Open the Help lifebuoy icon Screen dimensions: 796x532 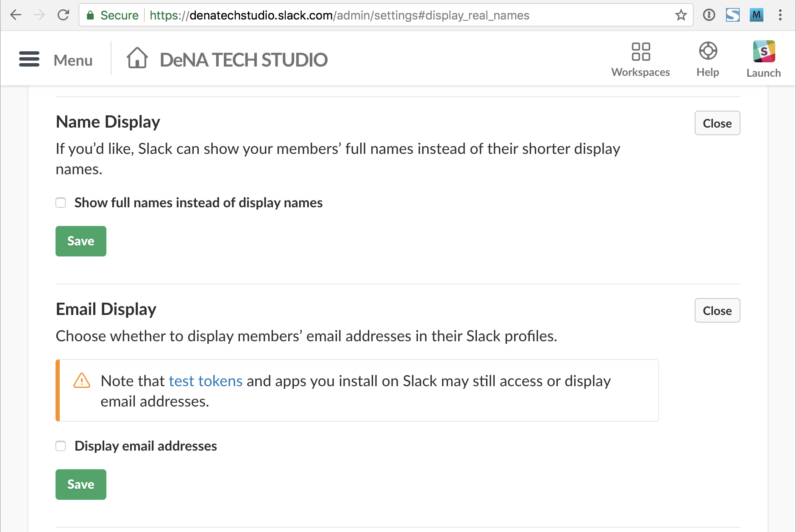tap(708, 51)
